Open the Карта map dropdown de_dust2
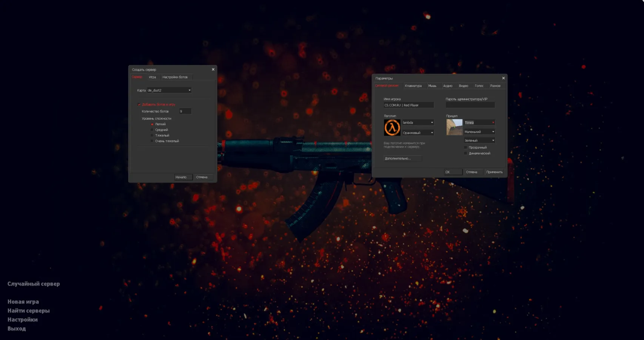Screen dimensions: 644x340 [169, 90]
